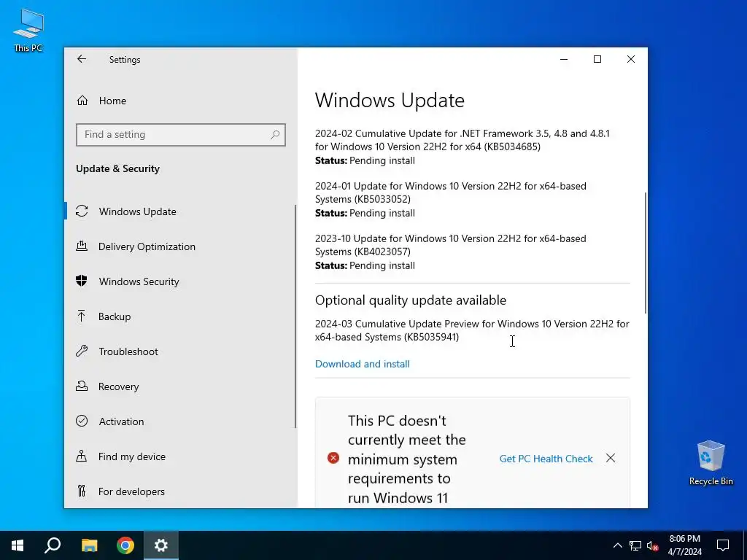Dismiss the Windows 11 requirements banner
Screen dimensions: 747x560
click(x=611, y=458)
